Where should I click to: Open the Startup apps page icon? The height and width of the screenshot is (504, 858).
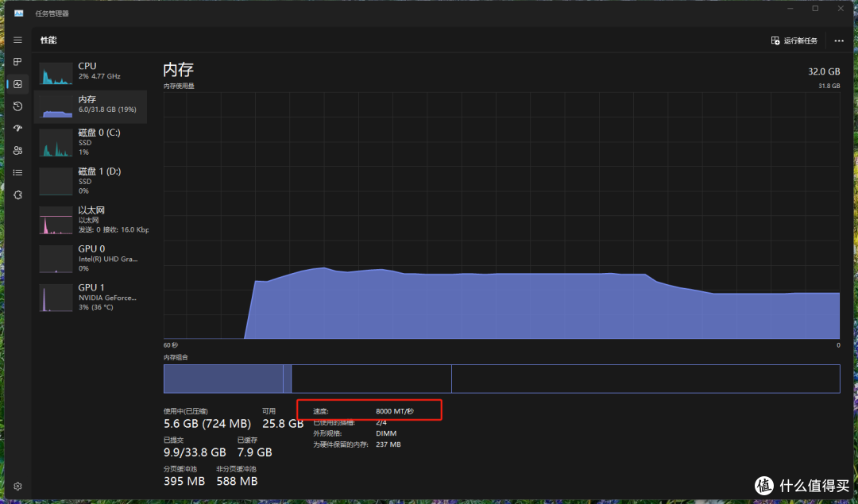pos(17,128)
